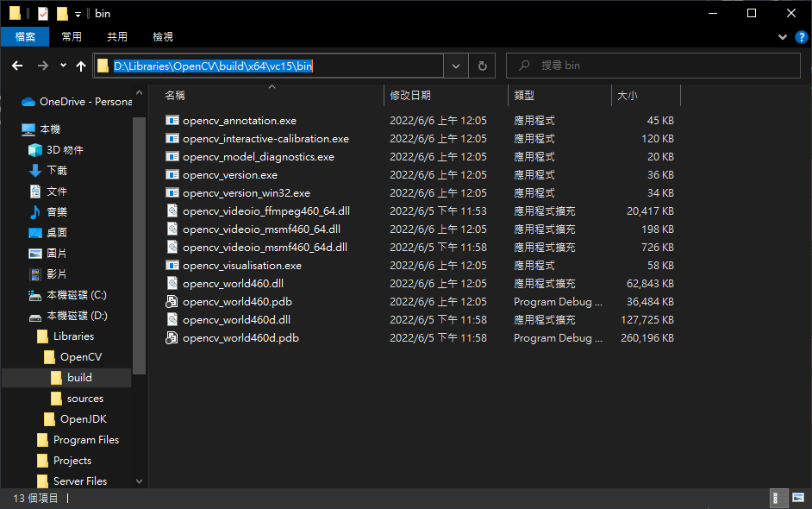
Task: Open 本機磁碟 (D:) drive
Action: click(x=67, y=316)
